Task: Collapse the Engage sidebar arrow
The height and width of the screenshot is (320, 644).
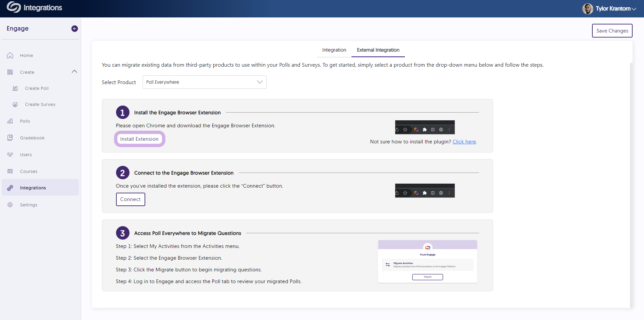Action: pos(74,29)
